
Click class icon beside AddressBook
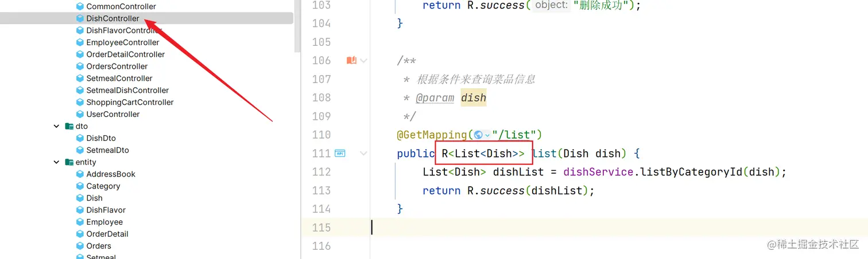80,174
